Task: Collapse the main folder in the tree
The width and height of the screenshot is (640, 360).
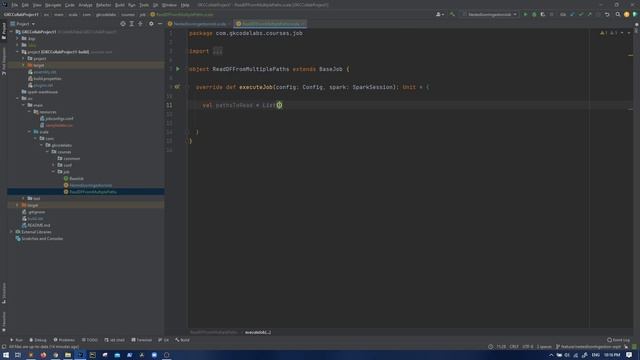Action: pos(23,105)
